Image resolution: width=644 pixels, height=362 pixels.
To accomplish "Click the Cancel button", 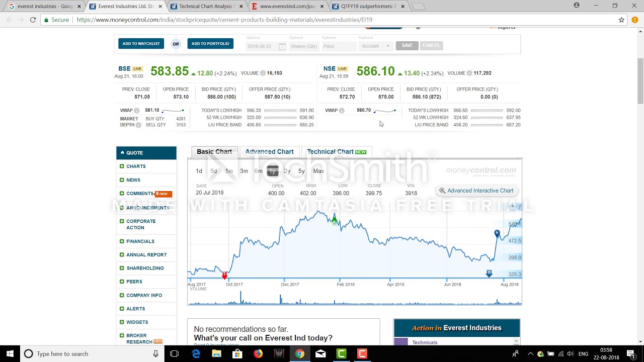I will (431, 46).
